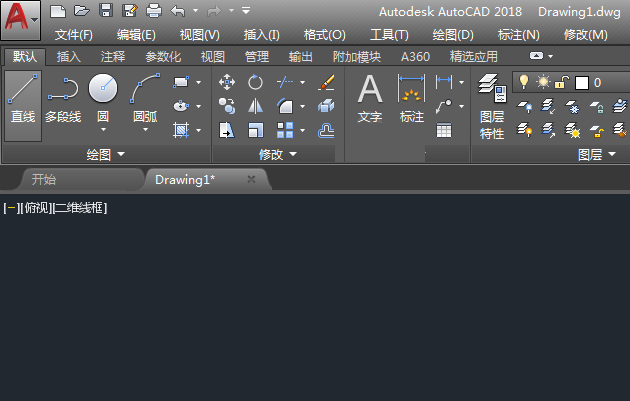Viewport: 630px width, 401px height.
Task: Open the 文件(F) menu
Action: point(74,35)
